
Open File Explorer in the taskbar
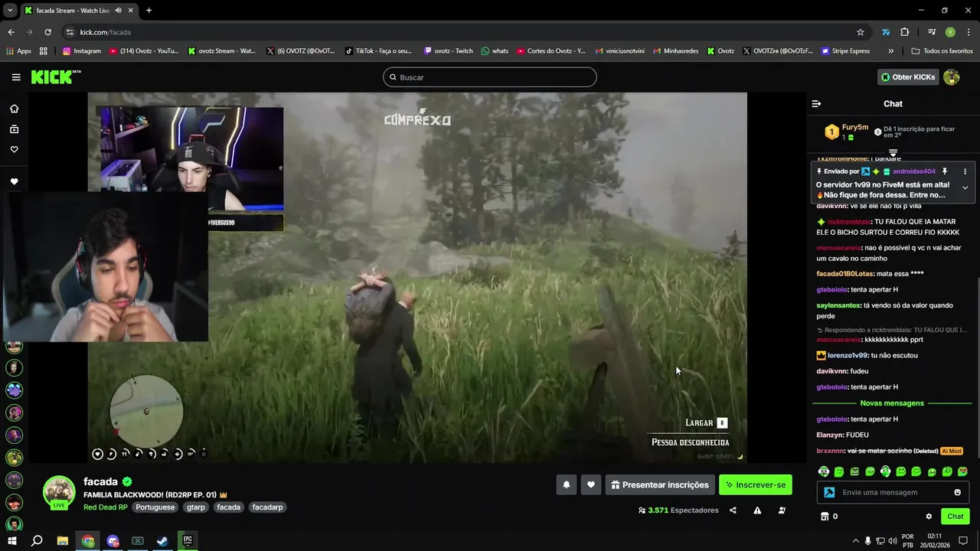click(x=63, y=540)
